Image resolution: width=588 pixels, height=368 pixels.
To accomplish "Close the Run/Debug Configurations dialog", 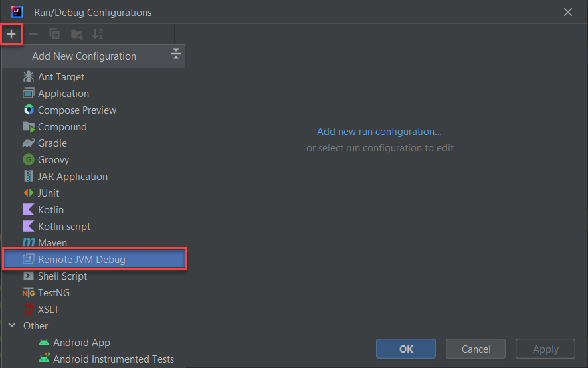I will point(568,12).
